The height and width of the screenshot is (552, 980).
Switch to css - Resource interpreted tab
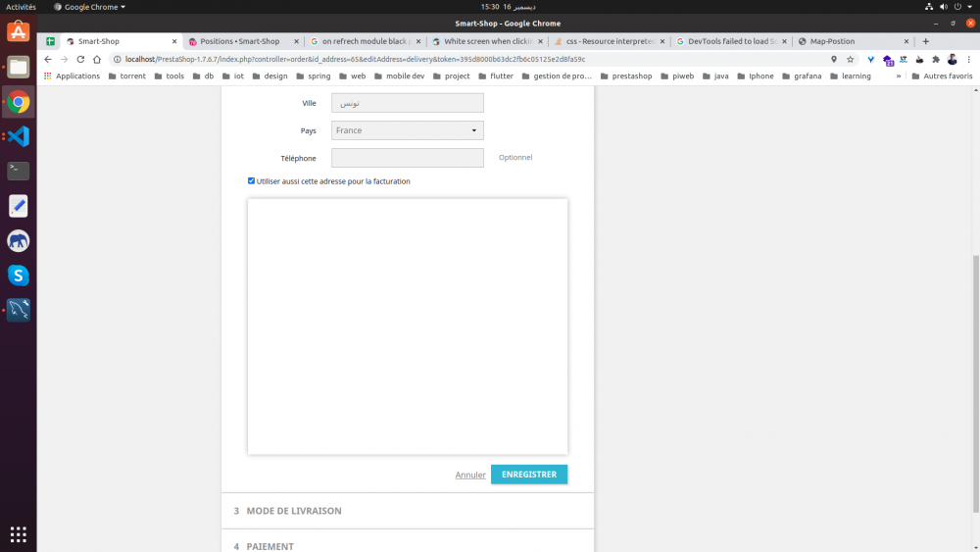(610, 41)
